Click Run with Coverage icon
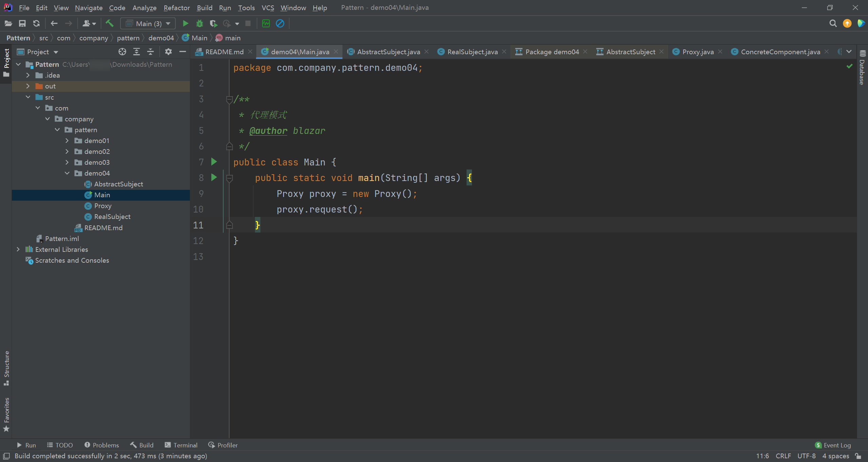 tap(213, 23)
